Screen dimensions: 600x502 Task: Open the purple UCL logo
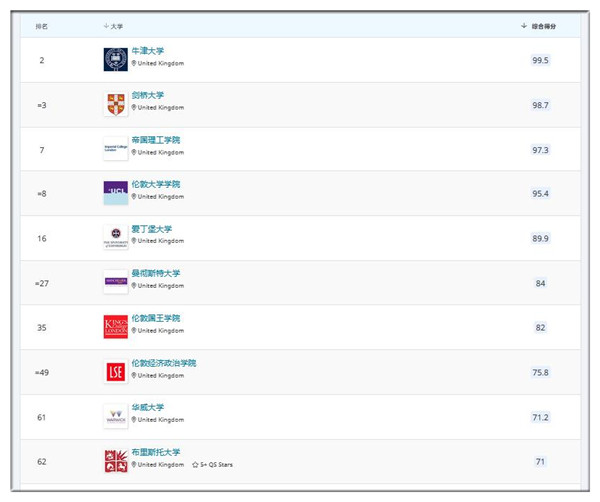tap(116, 193)
